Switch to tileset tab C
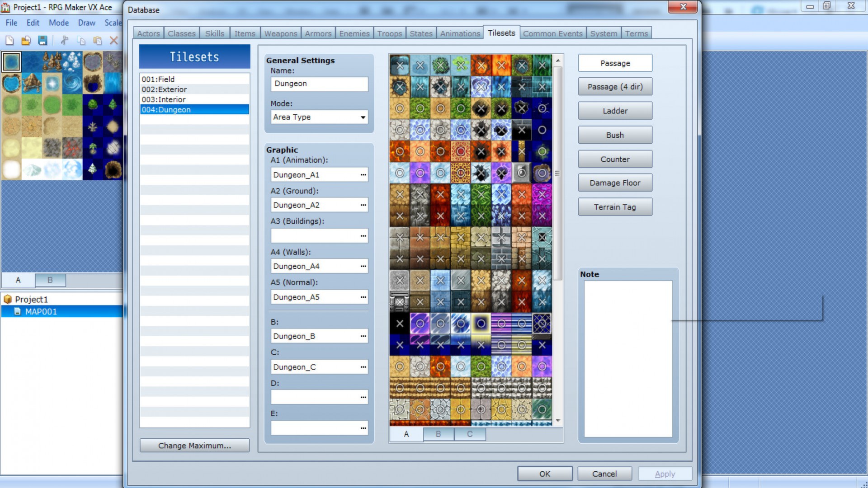 (x=470, y=433)
